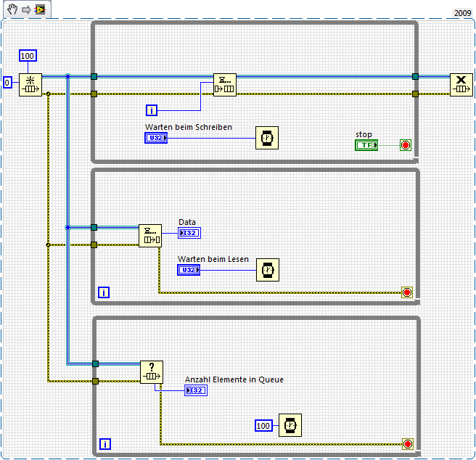Click the read loop's stop condition terminal

[x=407, y=292]
